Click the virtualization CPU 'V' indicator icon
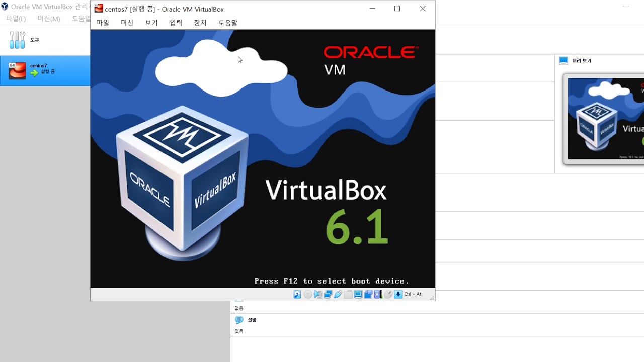This screenshot has height=362, width=644. (378, 294)
